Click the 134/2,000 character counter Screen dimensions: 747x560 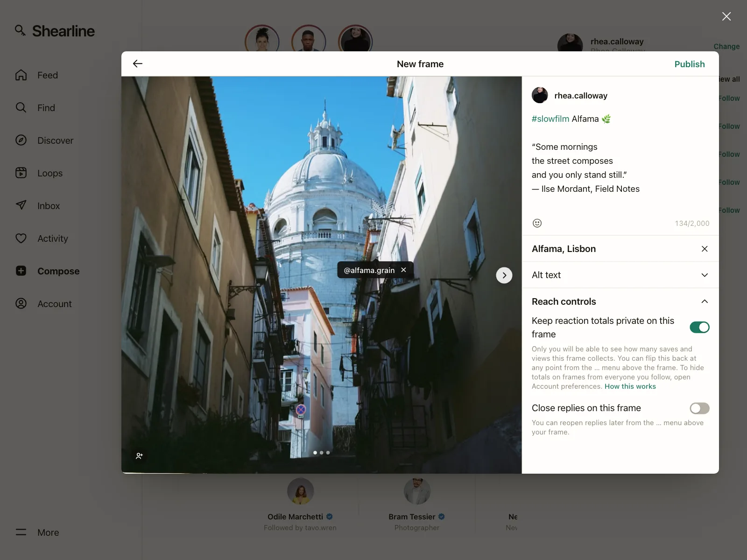(x=692, y=224)
